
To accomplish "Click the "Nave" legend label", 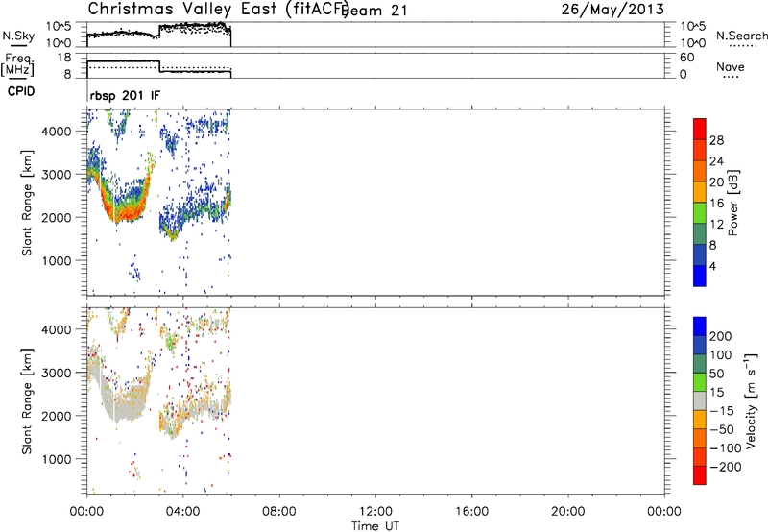I will coord(731,66).
